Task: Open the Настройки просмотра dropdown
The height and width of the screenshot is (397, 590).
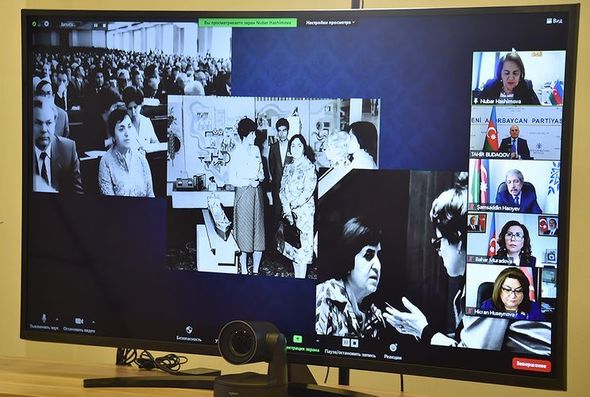Action: pyautogui.click(x=330, y=23)
